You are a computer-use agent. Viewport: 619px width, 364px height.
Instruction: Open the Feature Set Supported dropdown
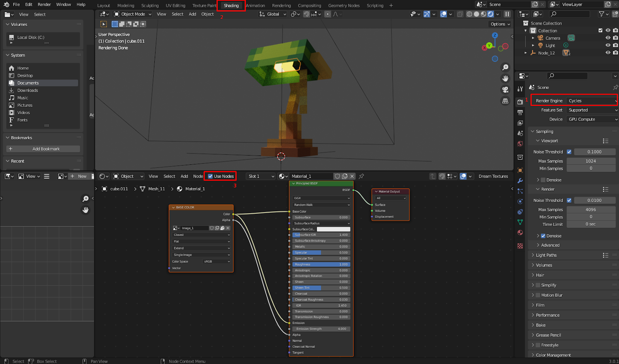592,110
